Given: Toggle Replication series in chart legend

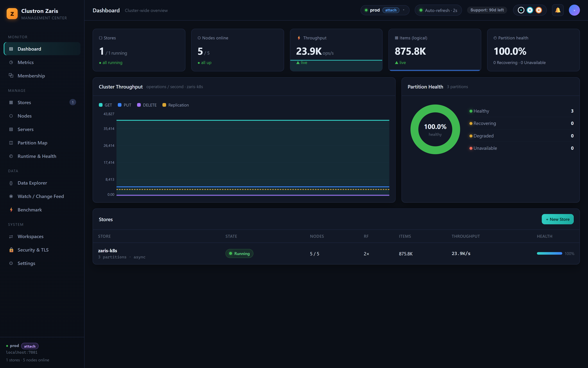Looking at the screenshot, I should pyautogui.click(x=175, y=105).
